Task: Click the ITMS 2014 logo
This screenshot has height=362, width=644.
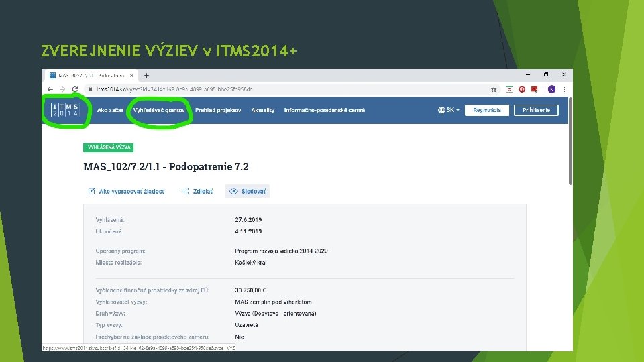Action: click(x=65, y=110)
